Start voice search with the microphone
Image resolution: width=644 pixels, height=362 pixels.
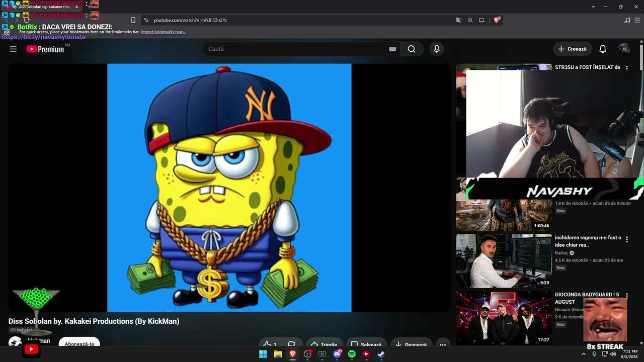pos(437,49)
